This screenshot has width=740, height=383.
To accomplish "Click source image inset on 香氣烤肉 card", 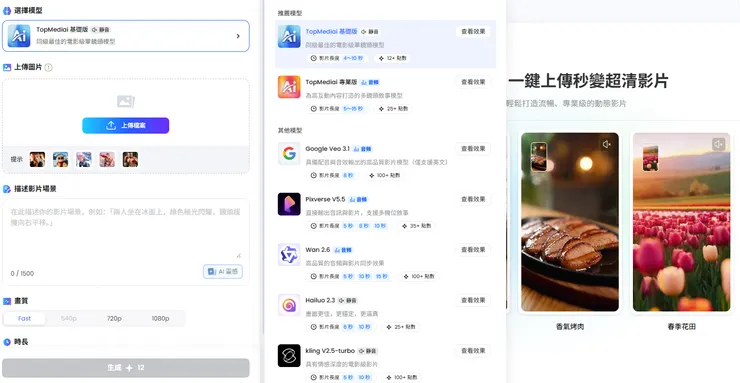I will [x=538, y=157].
